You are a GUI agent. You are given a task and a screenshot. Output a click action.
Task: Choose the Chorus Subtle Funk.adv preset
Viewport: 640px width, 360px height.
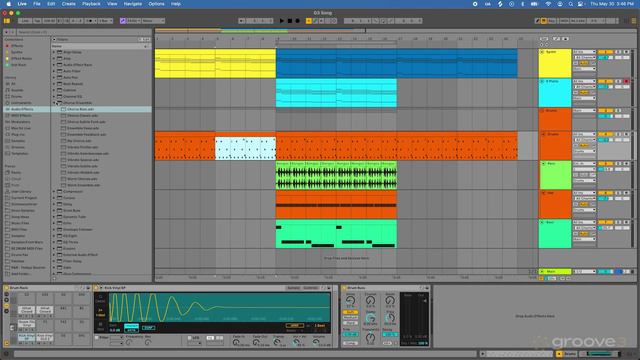[x=86, y=122]
